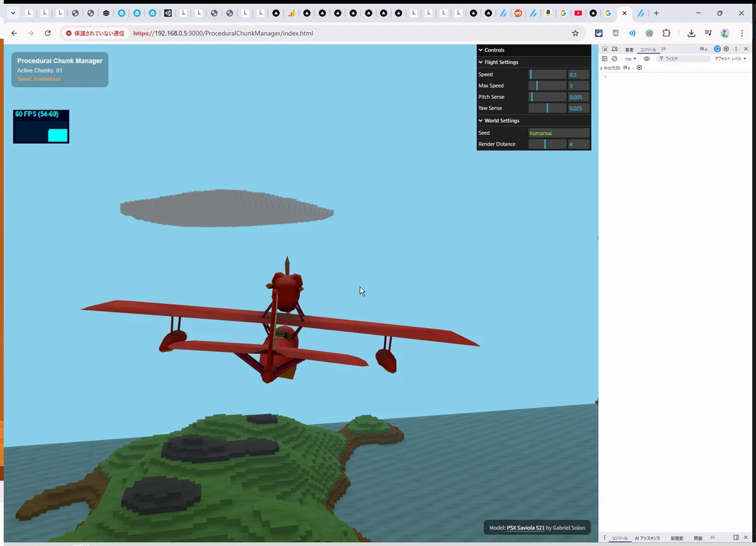Click the Seed input field
Screen dimensions: 756x546
click(x=559, y=133)
